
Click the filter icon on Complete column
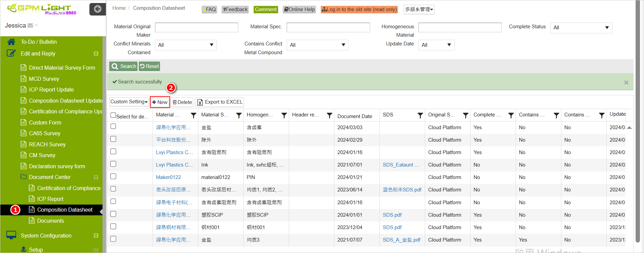point(511,115)
